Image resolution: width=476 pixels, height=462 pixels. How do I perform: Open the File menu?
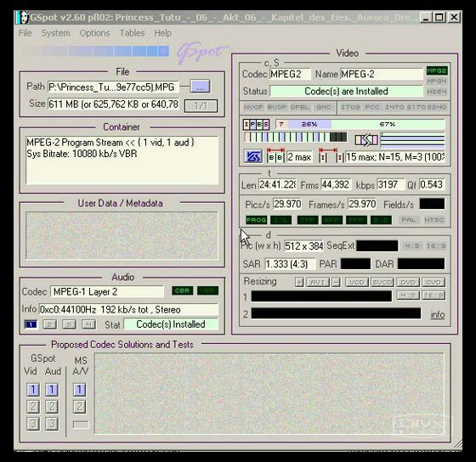pyautogui.click(x=25, y=33)
